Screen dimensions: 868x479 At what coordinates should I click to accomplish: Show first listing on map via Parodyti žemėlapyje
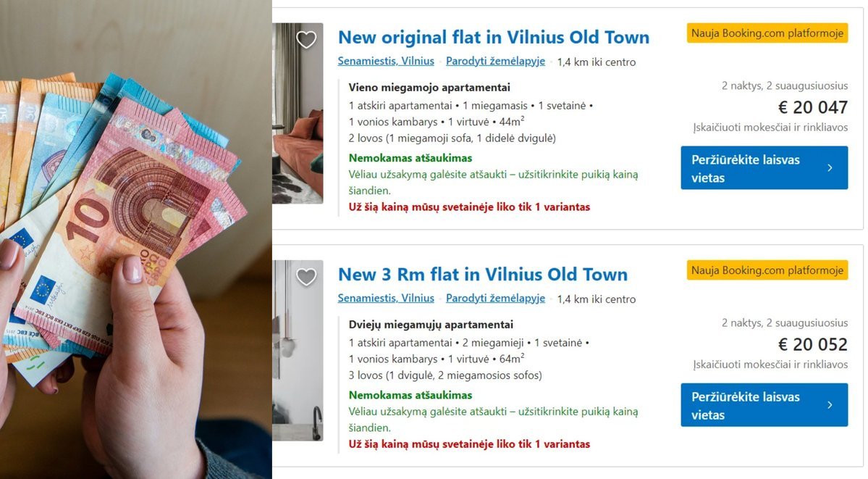tap(495, 61)
